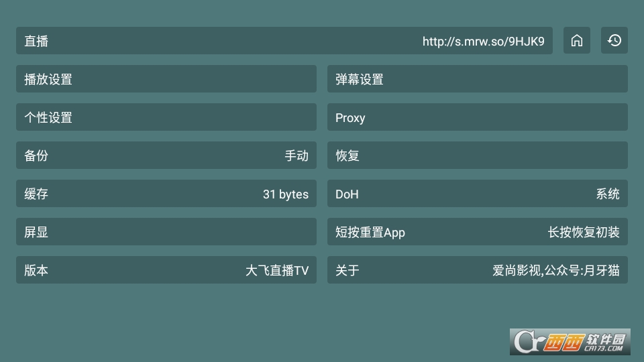Toggle 备份 backup mode 手动
The height and width of the screenshot is (362, 644).
click(x=166, y=155)
